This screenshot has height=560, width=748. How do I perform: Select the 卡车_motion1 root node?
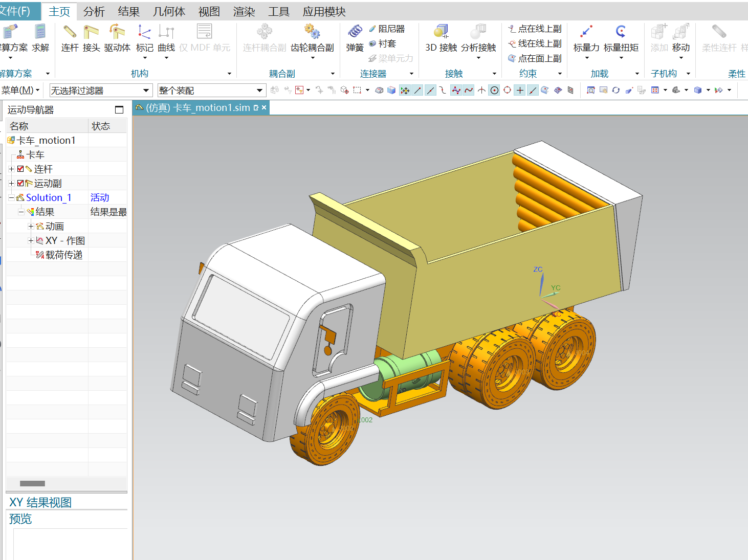46,140
